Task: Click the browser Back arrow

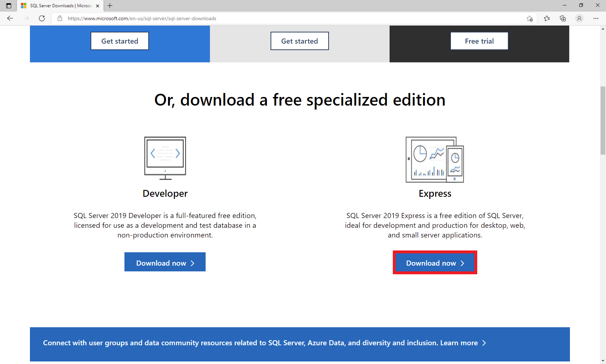Action: tap(10, 18)
